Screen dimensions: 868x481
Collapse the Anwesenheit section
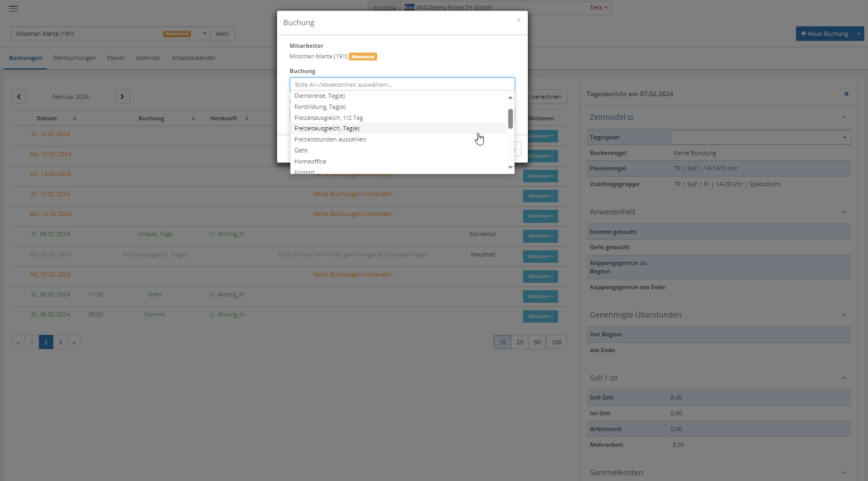tap(843, 212)
